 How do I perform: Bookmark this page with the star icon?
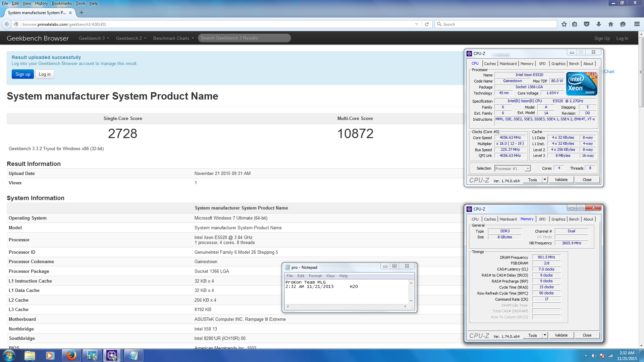pos(564,24)
